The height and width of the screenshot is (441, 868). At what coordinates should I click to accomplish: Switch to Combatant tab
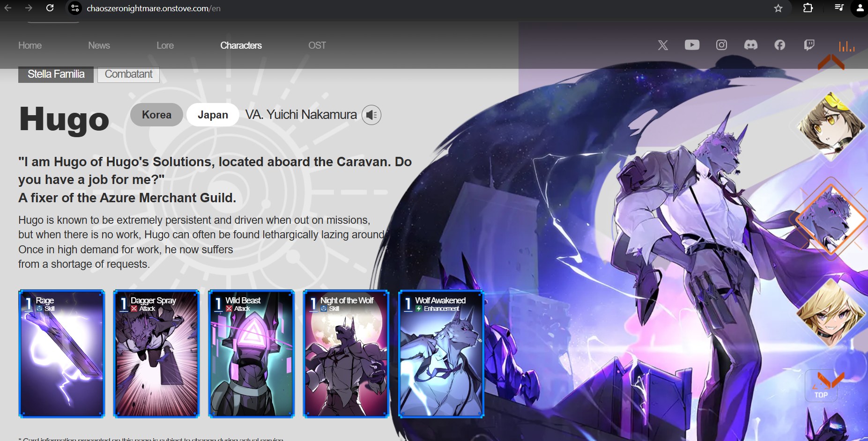[x=128, y=74]
